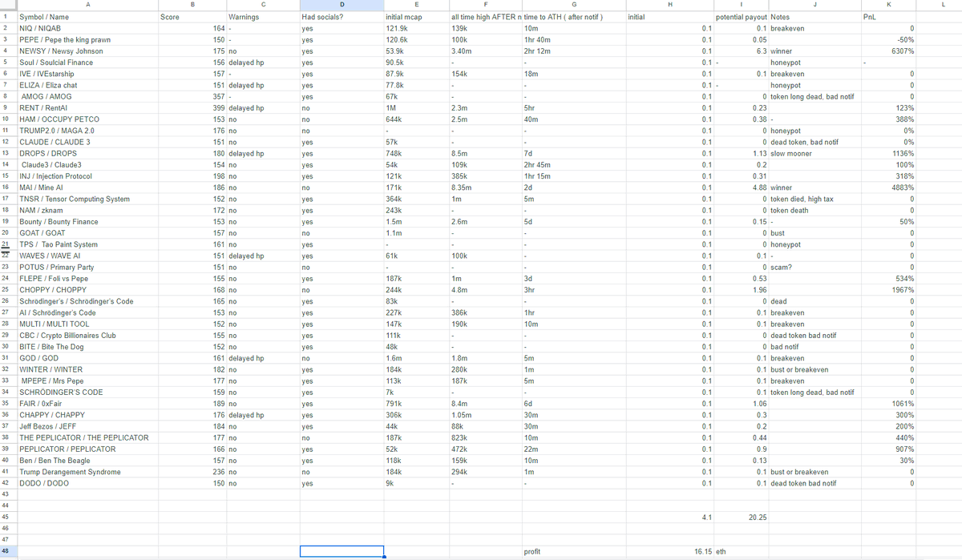Click the score value 236
This screenshot has height=560, width=962.
[x=217, y=472]
